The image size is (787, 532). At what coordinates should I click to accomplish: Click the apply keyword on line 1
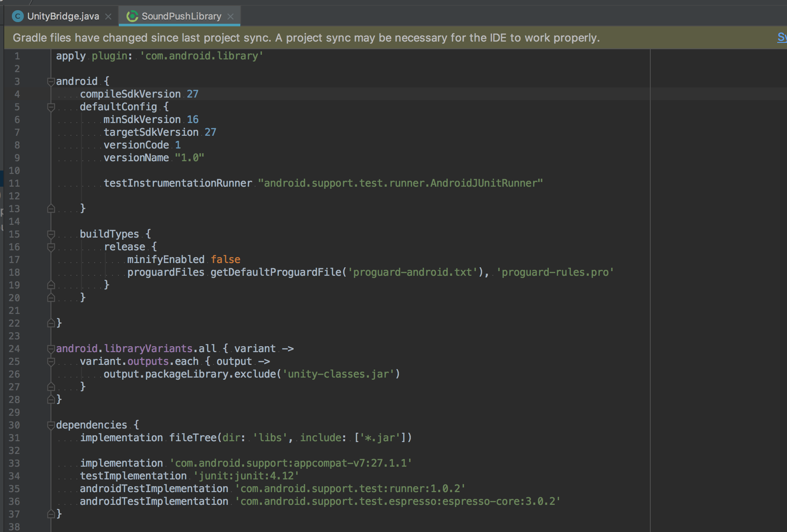click(71, 56)
